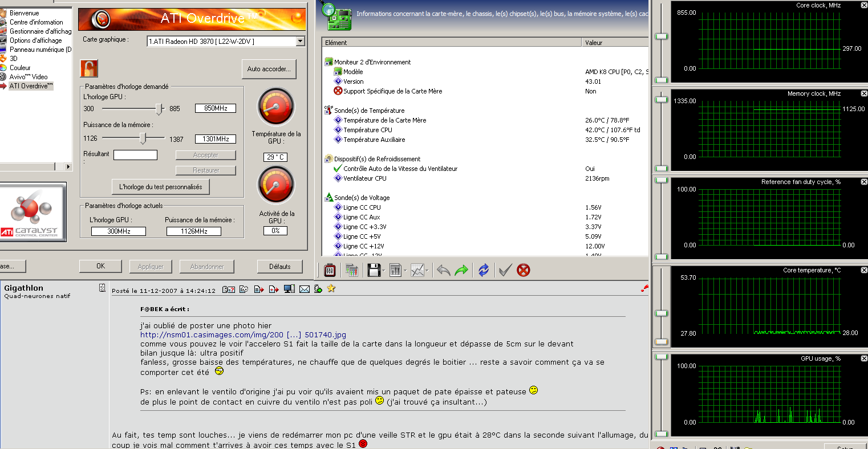This screenshot has width=868, height=449.
Task: Click the blue refresh arrows icon
Action: 484,270
